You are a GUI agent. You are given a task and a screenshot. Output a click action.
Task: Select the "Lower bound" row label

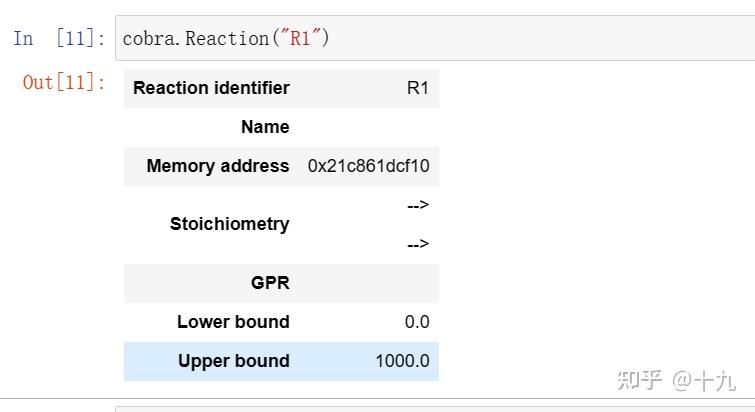[x=233, y=322]
